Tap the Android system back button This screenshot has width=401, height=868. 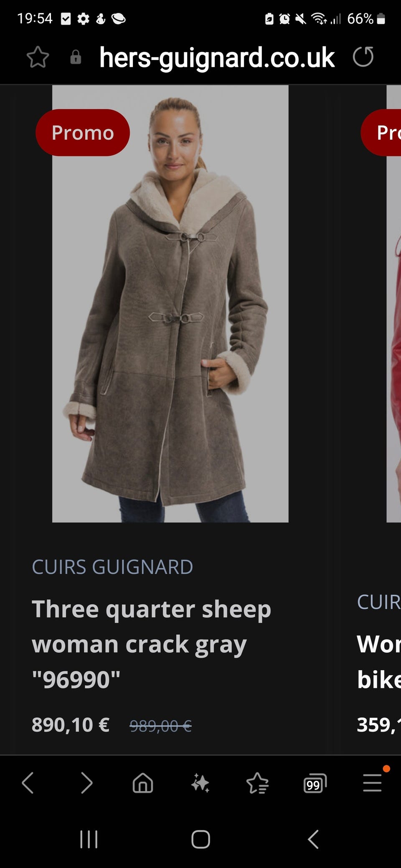click(313, 839)
